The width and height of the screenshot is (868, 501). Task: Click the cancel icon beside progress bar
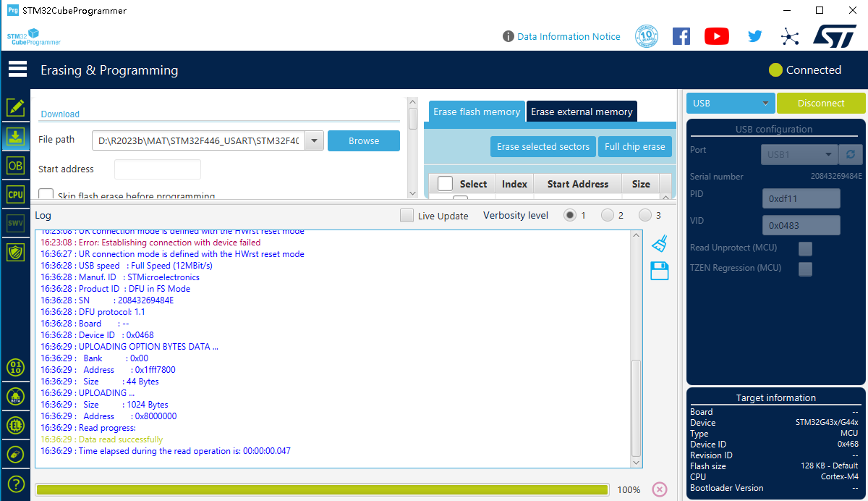click(660, 489)
